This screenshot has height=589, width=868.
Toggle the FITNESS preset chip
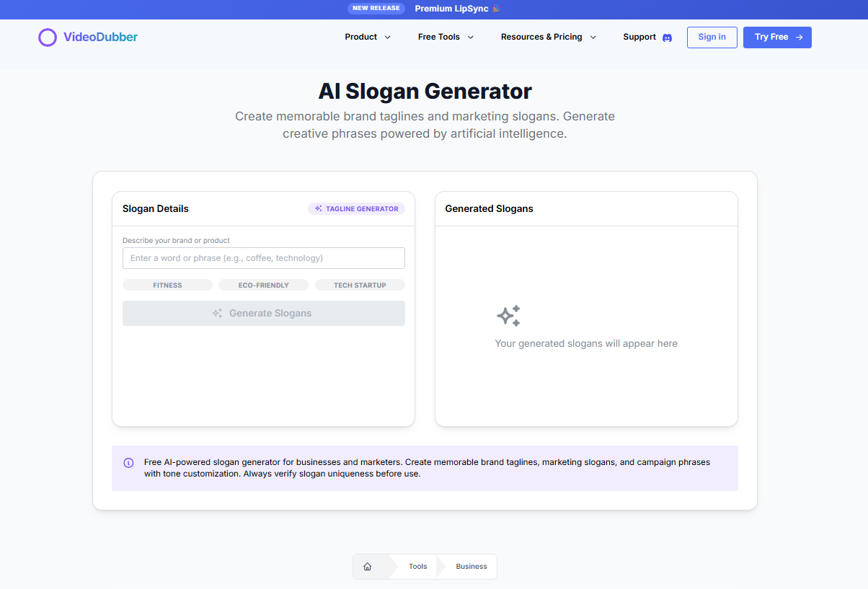pyautogui.click(x=167, y=285)
